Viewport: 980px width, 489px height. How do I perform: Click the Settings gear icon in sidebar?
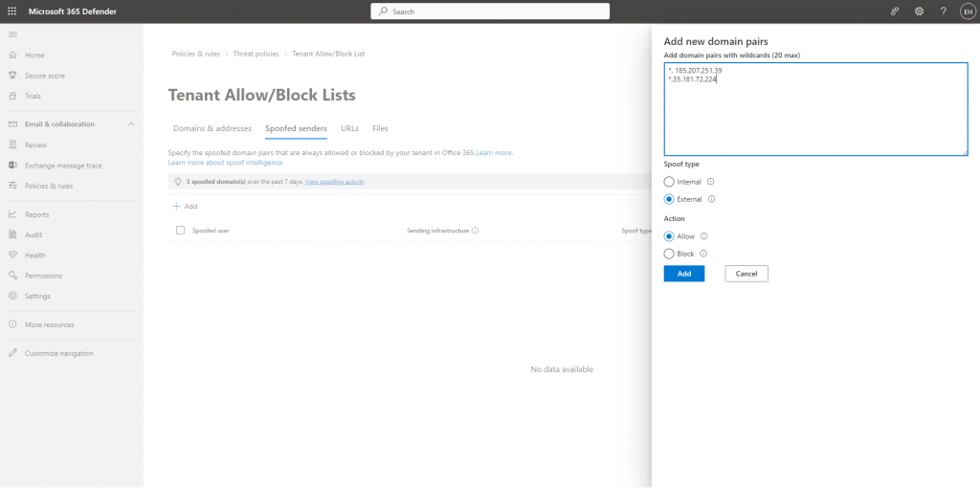[12, 297]
